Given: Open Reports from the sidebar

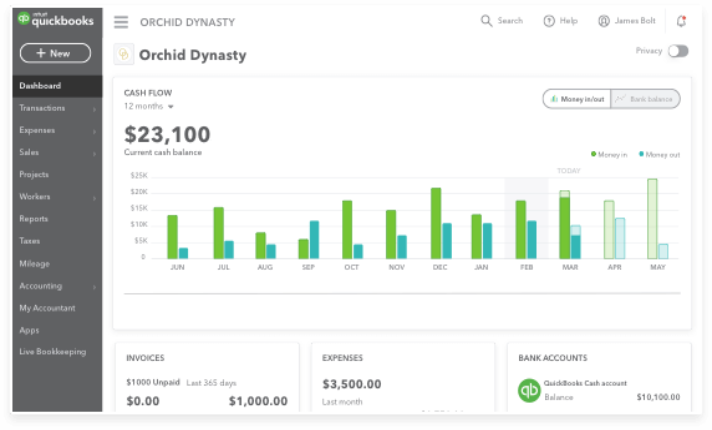Looking at the screenshot, I should (x=34, y=219).
